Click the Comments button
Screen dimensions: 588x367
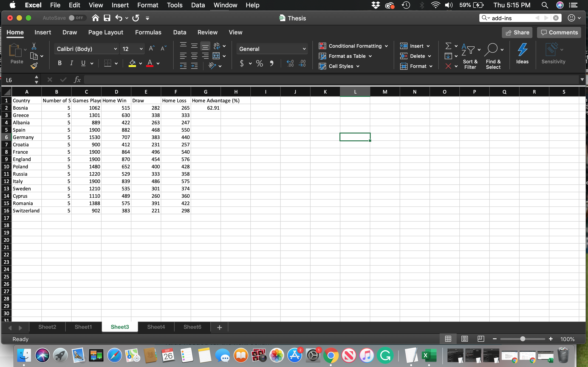[559, 33]
